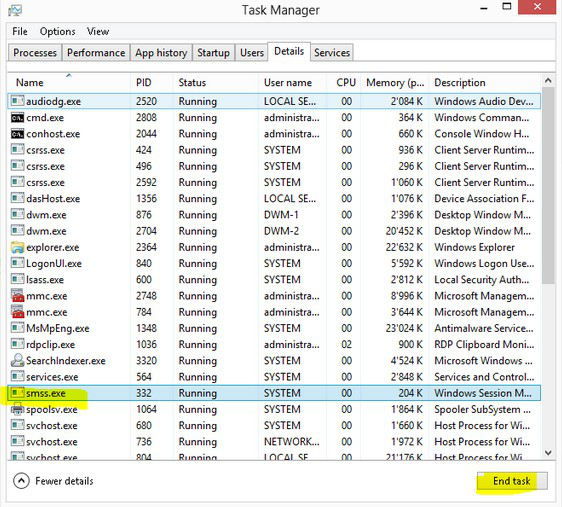Click the Task Manager title bar icon

pos(15,10)
